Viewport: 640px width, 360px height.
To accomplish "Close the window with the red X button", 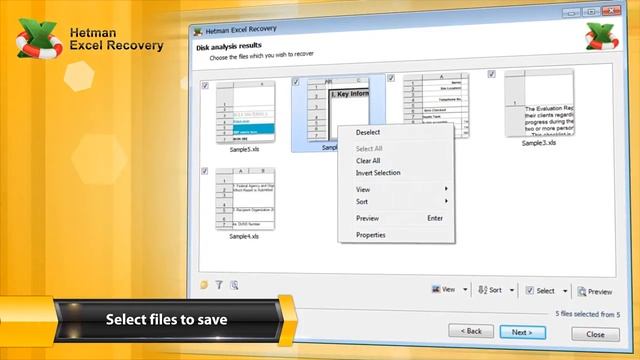I will pyautogui.click(x=611, y=11).
